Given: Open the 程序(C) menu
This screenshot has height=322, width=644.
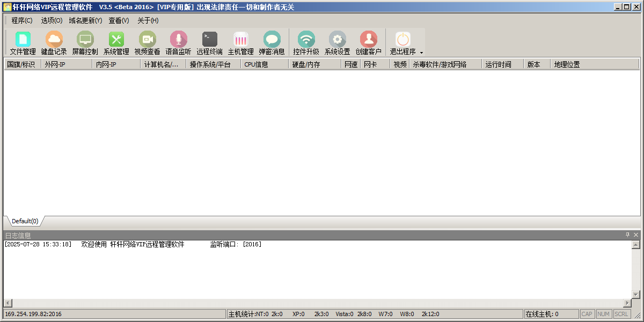Looking at the screenshot, I should pyautogui.click(x=22, y=20).
